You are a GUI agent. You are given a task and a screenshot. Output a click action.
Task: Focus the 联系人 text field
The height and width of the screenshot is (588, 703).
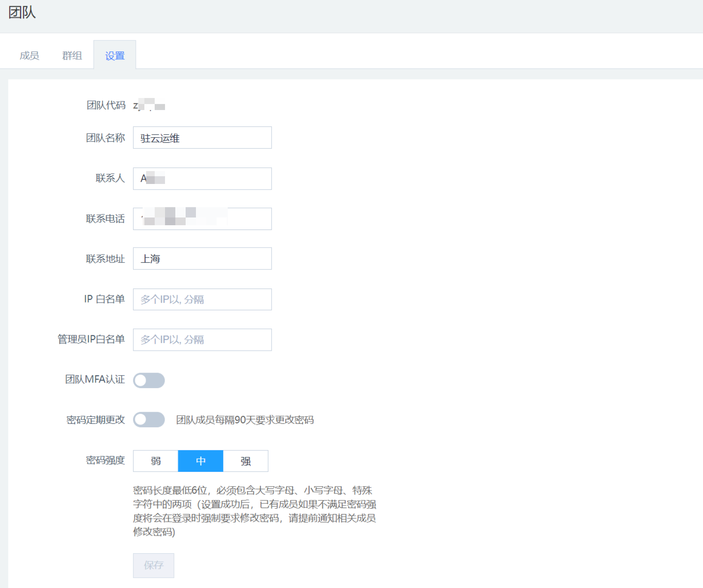[202, 178]
